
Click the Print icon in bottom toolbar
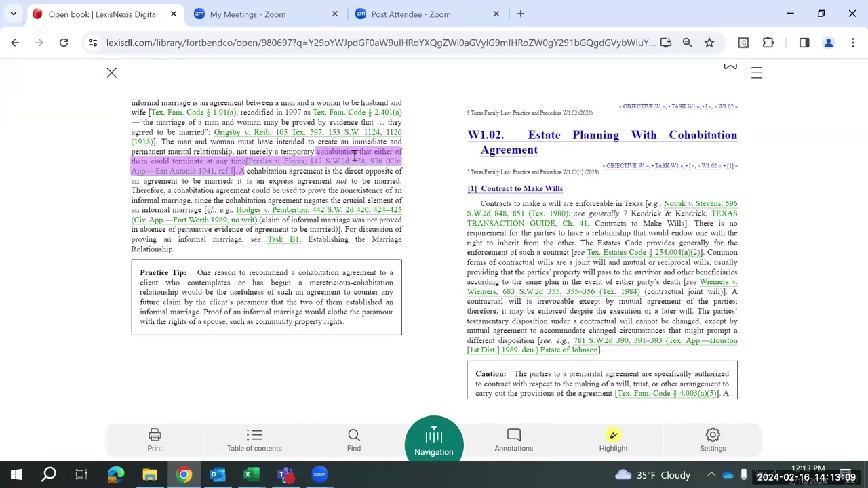pyautogui.click(x=155, y=440)
